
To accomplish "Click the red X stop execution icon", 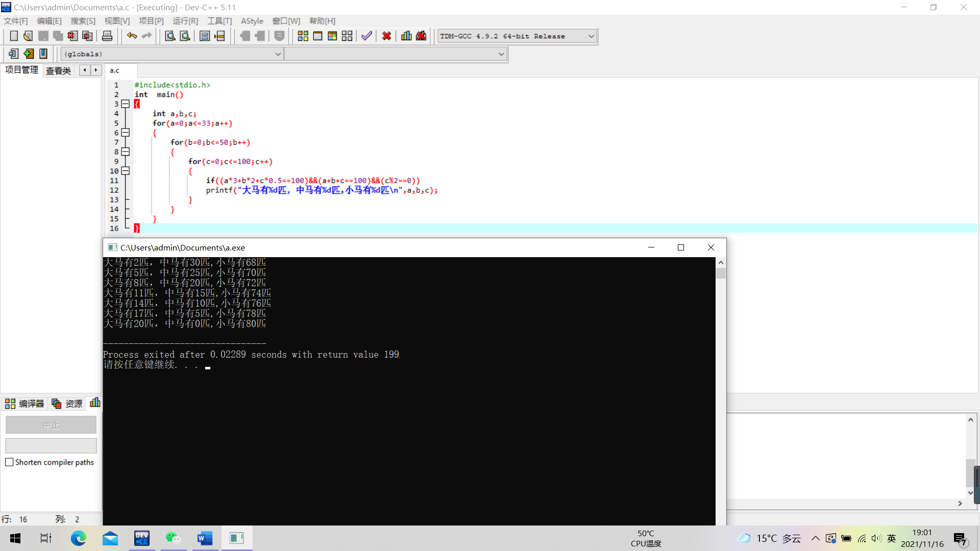I will [386, 36].
